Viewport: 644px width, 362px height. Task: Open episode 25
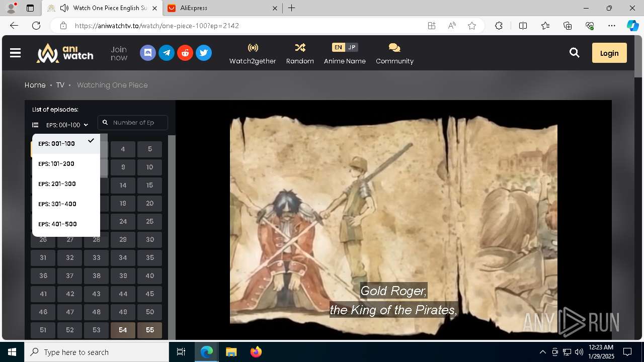(x=149, y=221)
